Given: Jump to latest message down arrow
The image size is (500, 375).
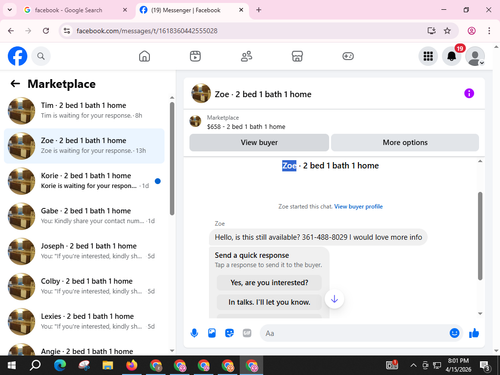Looking at the screenshot, I should tap(334, 299).
